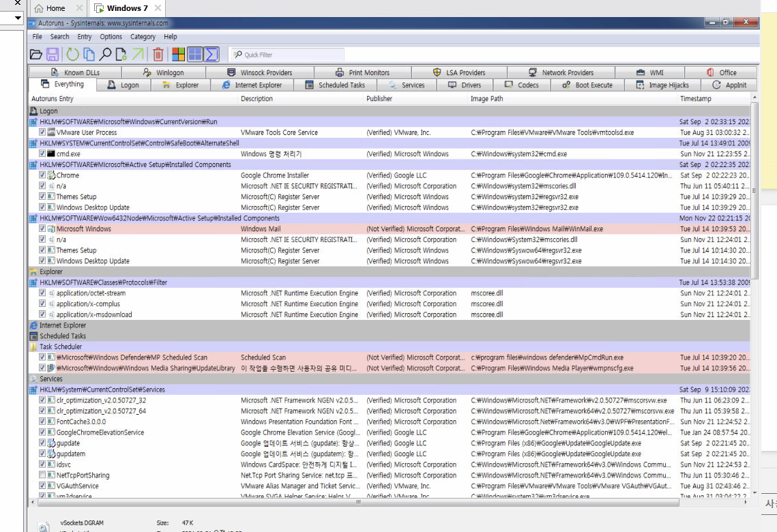Close the Home tab
The width and height of the screenshot is (777, 532).
point(79,8)
